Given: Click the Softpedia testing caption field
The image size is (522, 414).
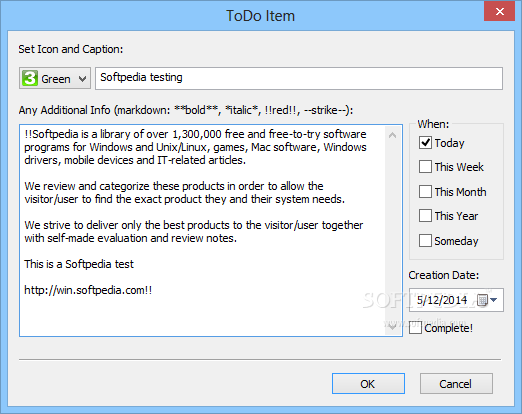Looking at the screenshot, I should pyautogui.click(x=299, y=78).
